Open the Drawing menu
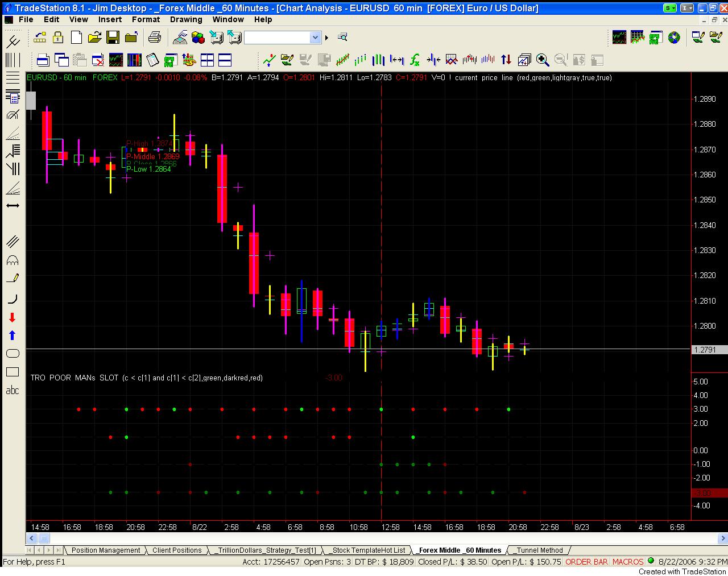This screenshot has width=728, height=576. (186, 19)
